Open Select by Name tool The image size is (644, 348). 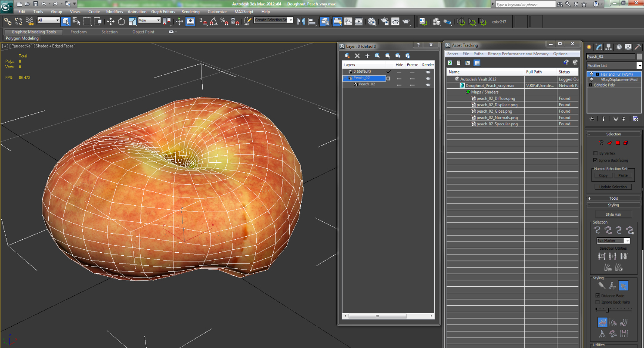(77, 21)
